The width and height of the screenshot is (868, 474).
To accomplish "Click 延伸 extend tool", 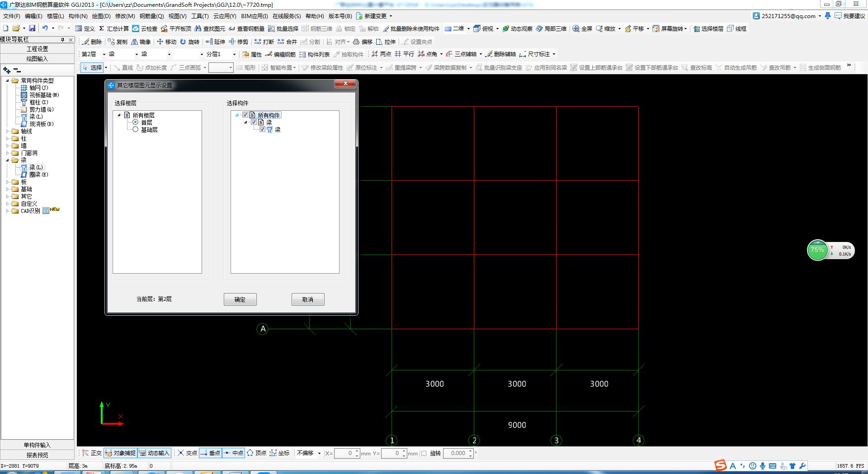I will coord(215,42).
